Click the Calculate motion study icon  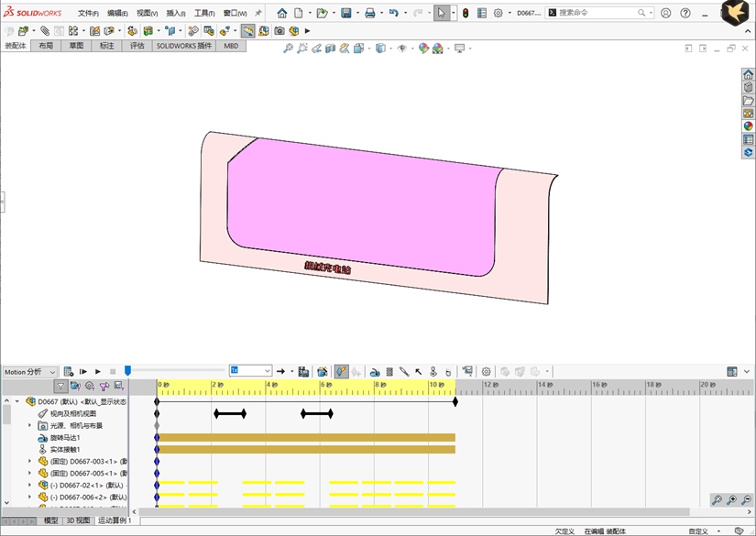pyautogui.click(x=69, y=372)
